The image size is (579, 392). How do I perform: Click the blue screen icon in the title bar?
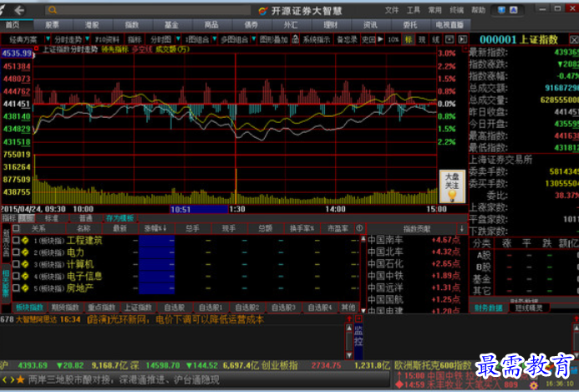[x=501, y=10]
